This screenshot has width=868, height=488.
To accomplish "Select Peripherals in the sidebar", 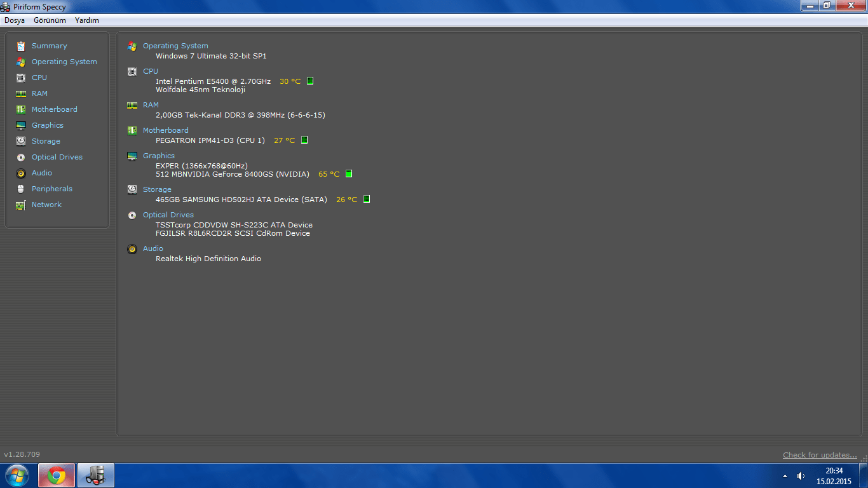I will (x=52, y=189).
